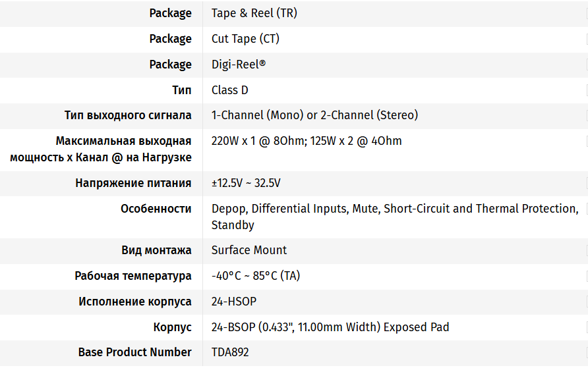This screenshot has width=588, height=372.
Task: Click the TDA892 value text
Action: pos(230,352)
